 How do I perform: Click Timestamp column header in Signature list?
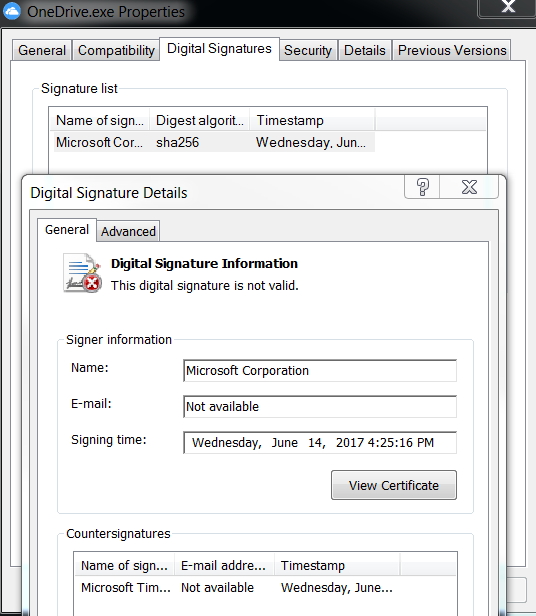[x=312, y=120]
